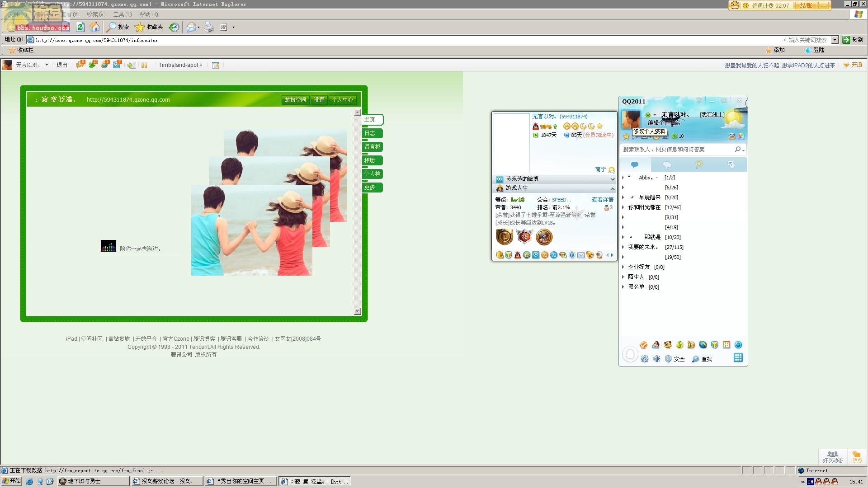This screenshot has width=868, height=488.
Task: Click 添加 add favorite button
Action: click(775, 50)
